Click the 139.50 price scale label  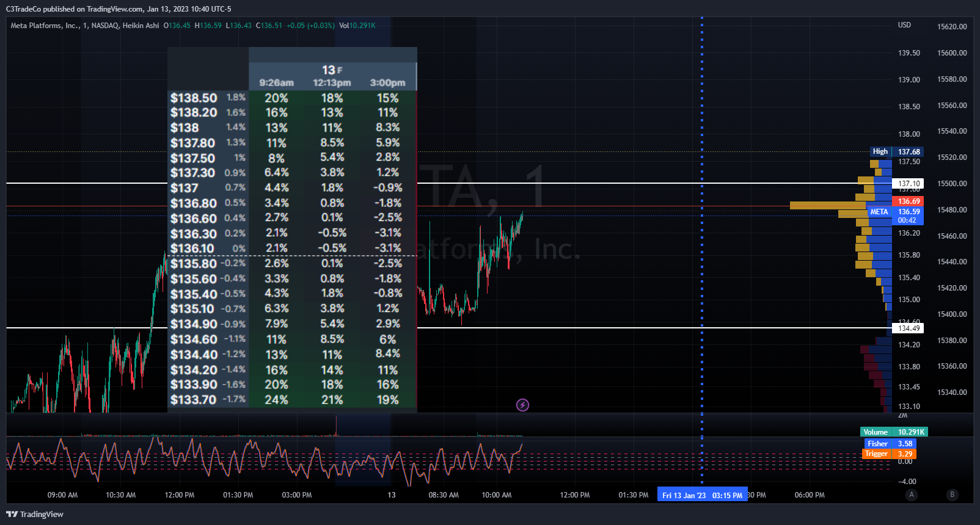(x=909, y=53)
